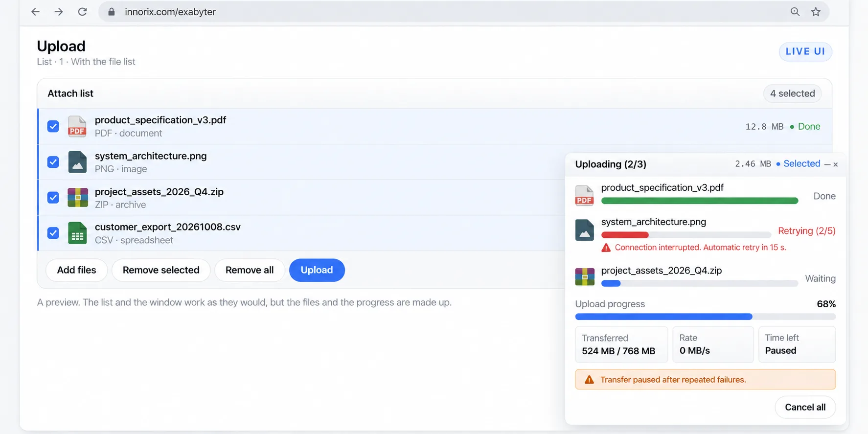868x434 pixels.
Task: Click Waiting status of project_assets_2026_Q4.zip
Action: [x=821, y=278]
